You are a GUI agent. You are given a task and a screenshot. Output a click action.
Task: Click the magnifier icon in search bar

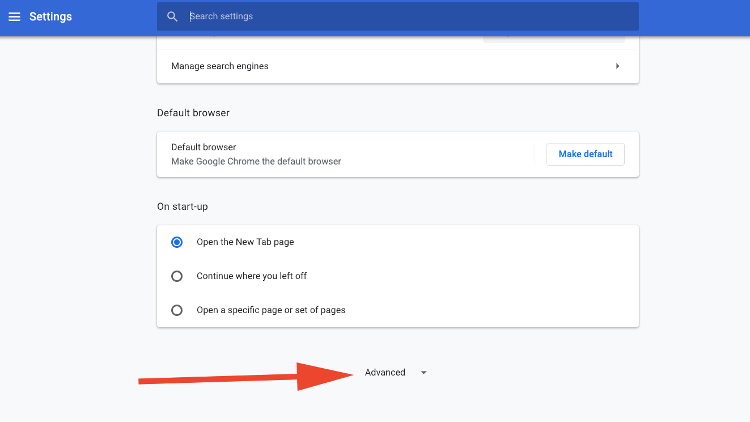(x=172, y=17)
